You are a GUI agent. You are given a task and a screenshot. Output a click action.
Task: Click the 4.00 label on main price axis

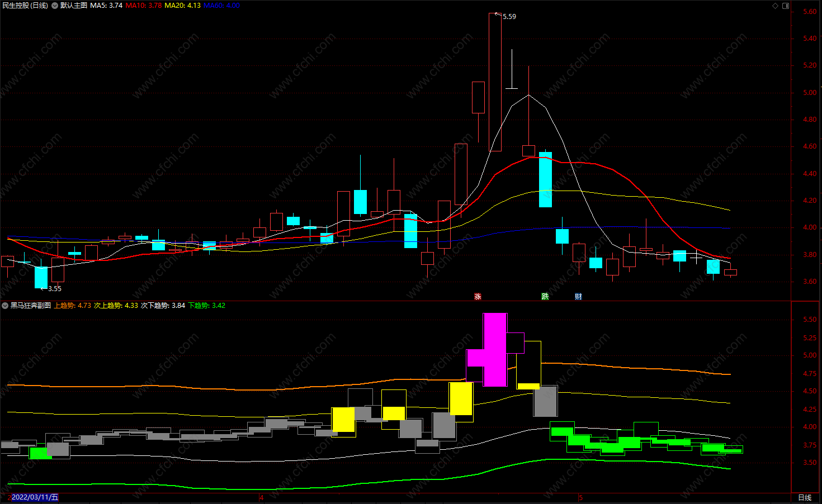click(810, 227)
